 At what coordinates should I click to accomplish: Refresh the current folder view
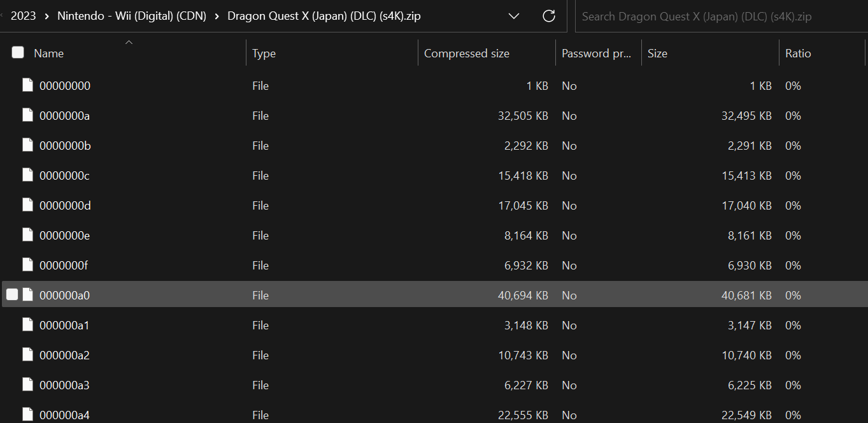pyautogui.click(x=549, y=17)
